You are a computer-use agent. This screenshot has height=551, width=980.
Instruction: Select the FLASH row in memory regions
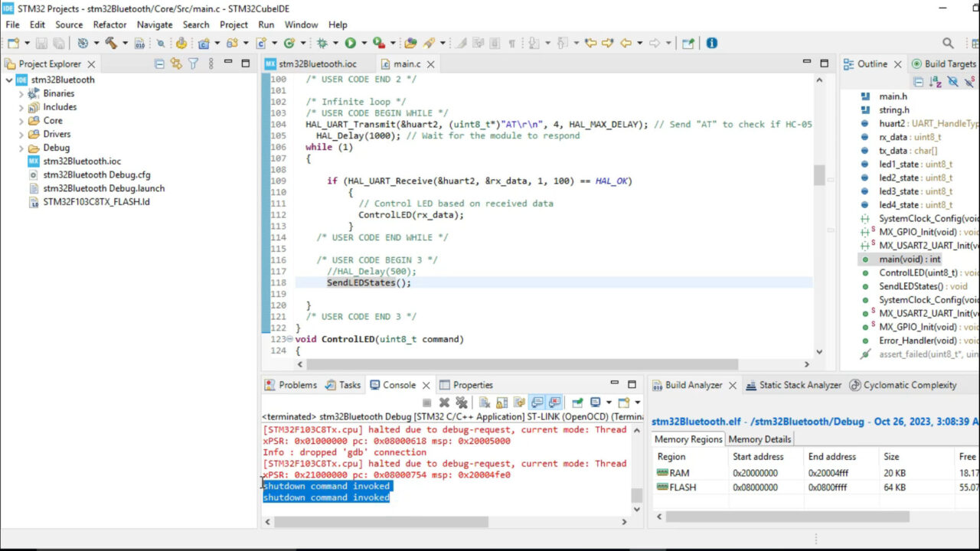815,487
